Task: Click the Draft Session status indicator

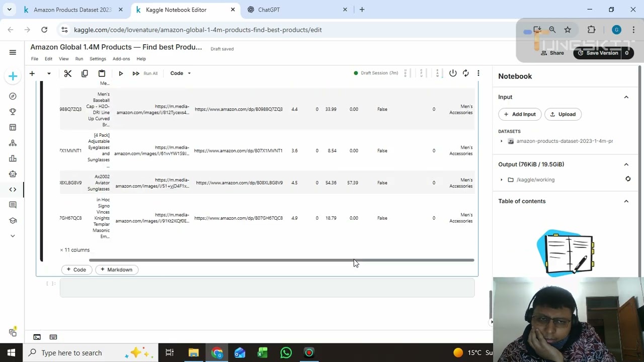Action: point(376,73)
